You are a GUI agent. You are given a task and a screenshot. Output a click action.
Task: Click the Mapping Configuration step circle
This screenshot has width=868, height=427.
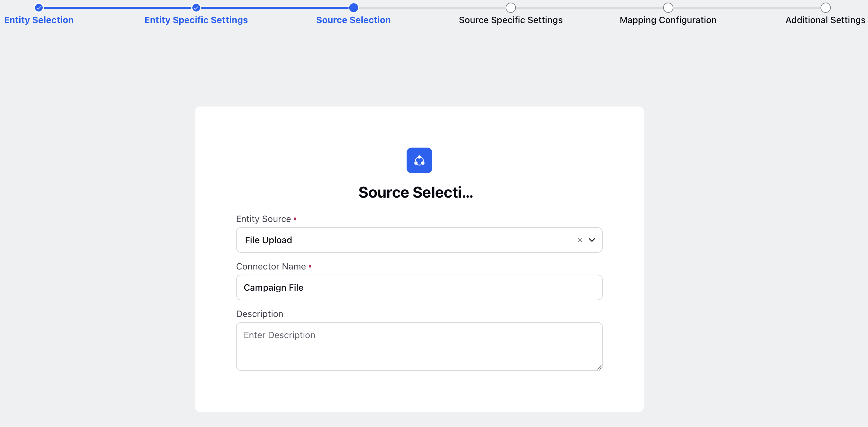pos(668,7)
